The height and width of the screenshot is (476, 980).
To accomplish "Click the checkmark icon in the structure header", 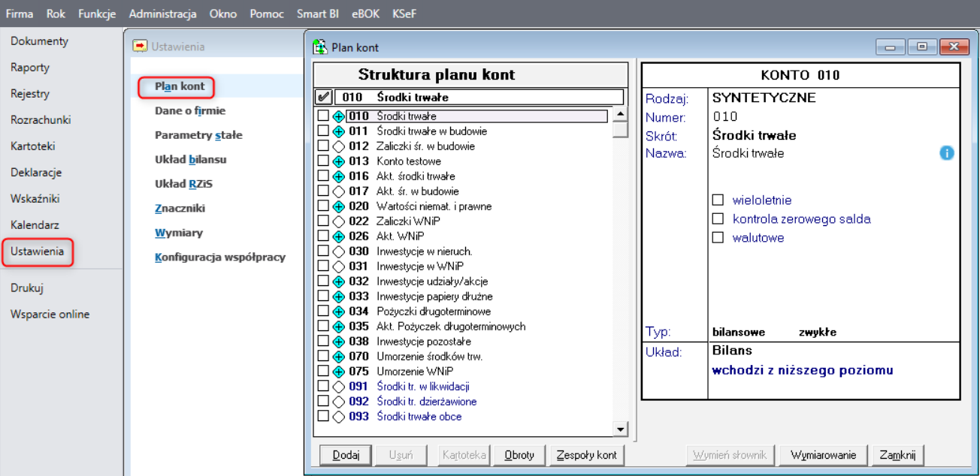I will point(323,97).
